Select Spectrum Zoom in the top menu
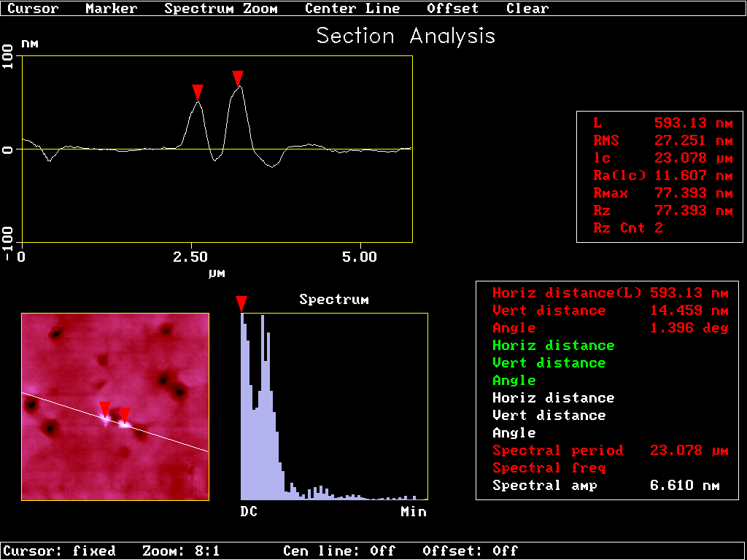 (x=220, y=9)
